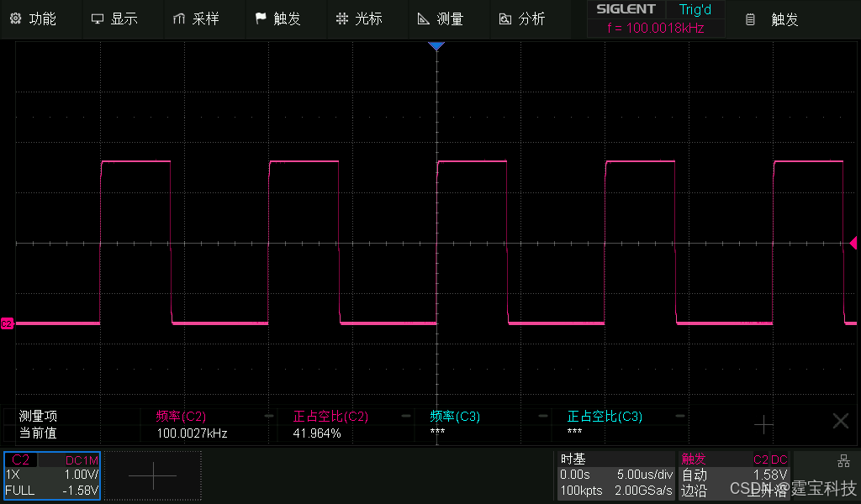Remove the 正占空比(C3) measurement via its minus

tap(679, 417)
